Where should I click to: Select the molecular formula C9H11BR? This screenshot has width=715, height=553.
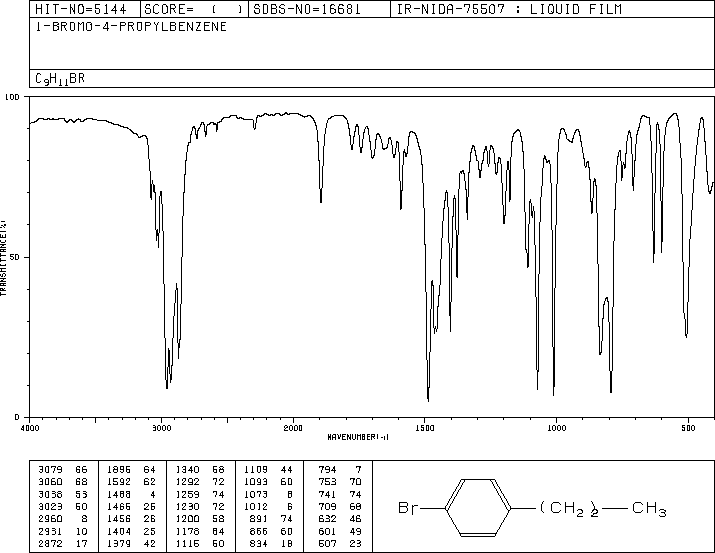tap(60, 79)
